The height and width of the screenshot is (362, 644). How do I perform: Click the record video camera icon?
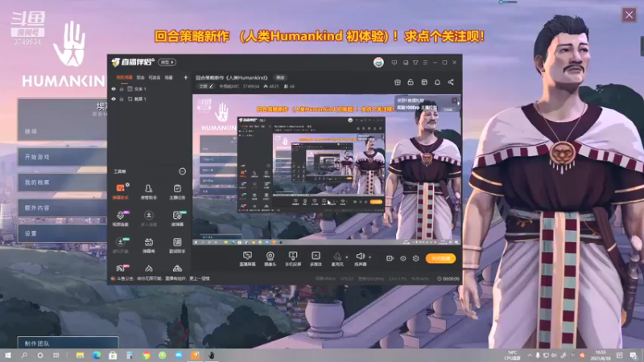coord(390,258)
